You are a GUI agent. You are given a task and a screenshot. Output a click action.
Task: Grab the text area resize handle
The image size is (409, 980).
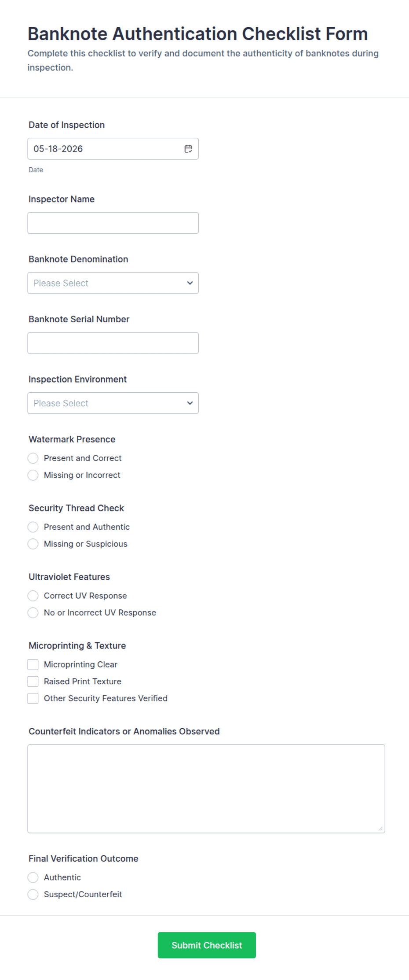[380, 829]
